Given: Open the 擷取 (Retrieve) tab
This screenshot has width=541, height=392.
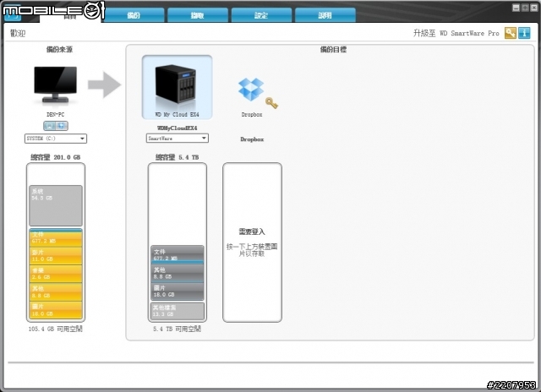Looking at the screenshot, I should point(198,15).
